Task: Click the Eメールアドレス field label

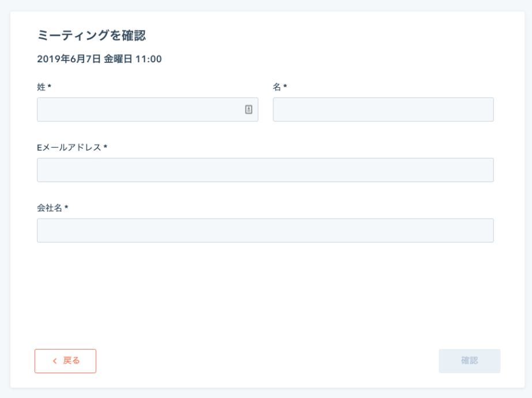Action: pos(69,147)
